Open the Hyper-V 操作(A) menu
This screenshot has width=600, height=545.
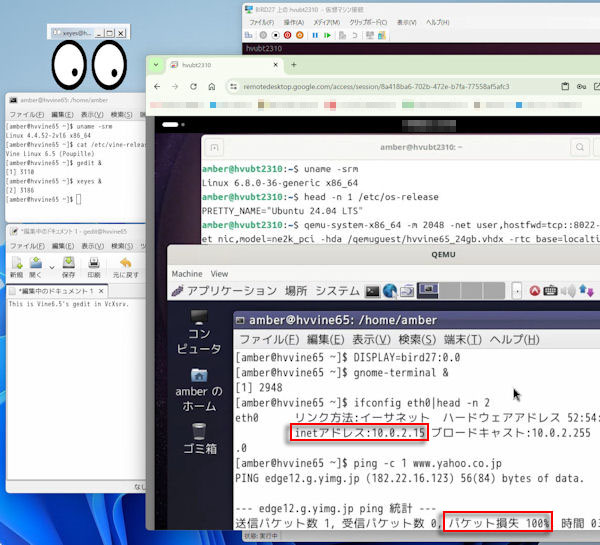pos(293,22)
